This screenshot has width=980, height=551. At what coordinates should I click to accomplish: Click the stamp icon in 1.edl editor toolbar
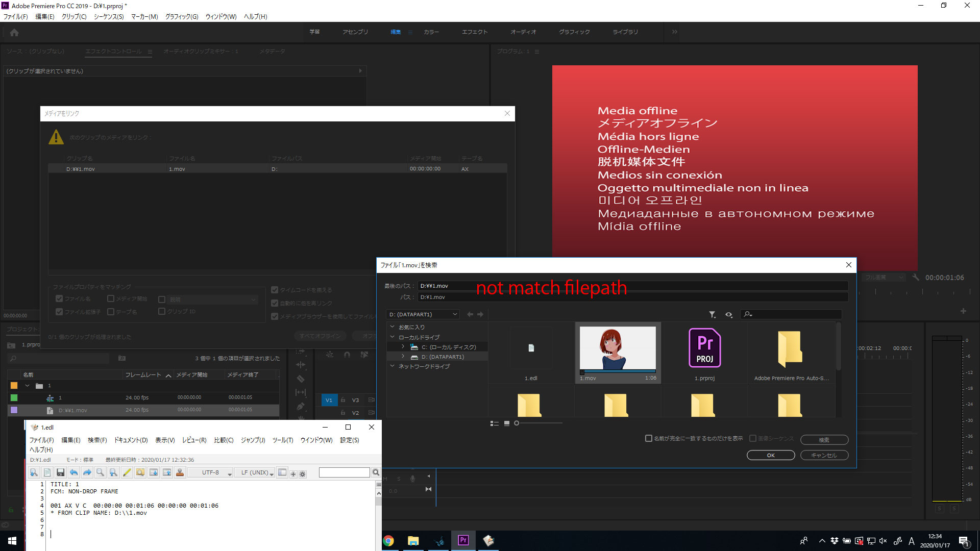click(x=180, y=473)
